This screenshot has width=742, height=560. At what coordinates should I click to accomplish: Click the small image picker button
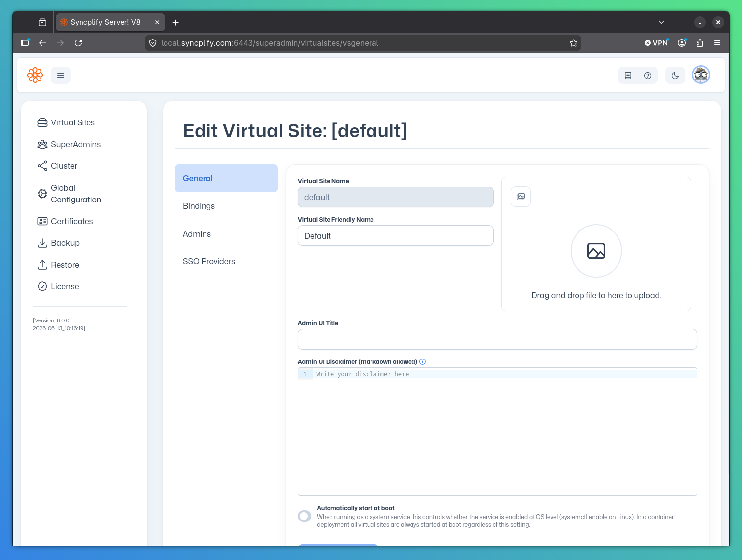pos(521,197)
